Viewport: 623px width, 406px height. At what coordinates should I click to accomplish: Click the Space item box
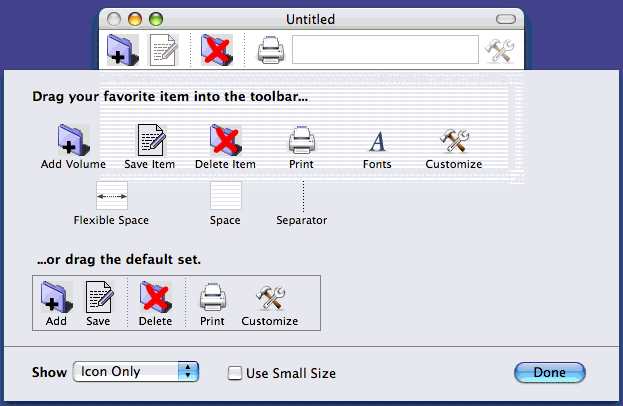pyautogui.click(x=225, y=197)
